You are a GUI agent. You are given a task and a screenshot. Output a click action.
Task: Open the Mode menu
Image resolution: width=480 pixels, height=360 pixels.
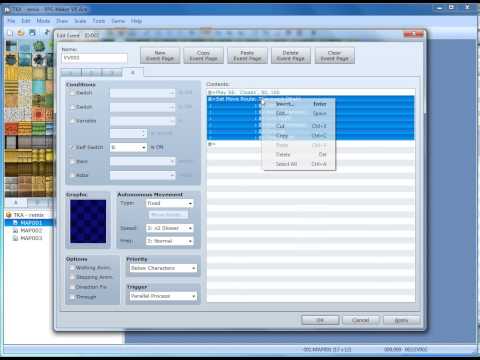tap(43, 21)
